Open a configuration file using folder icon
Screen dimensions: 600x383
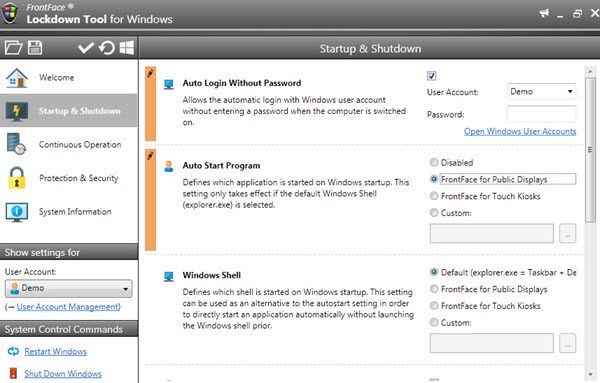coord(13,48)
